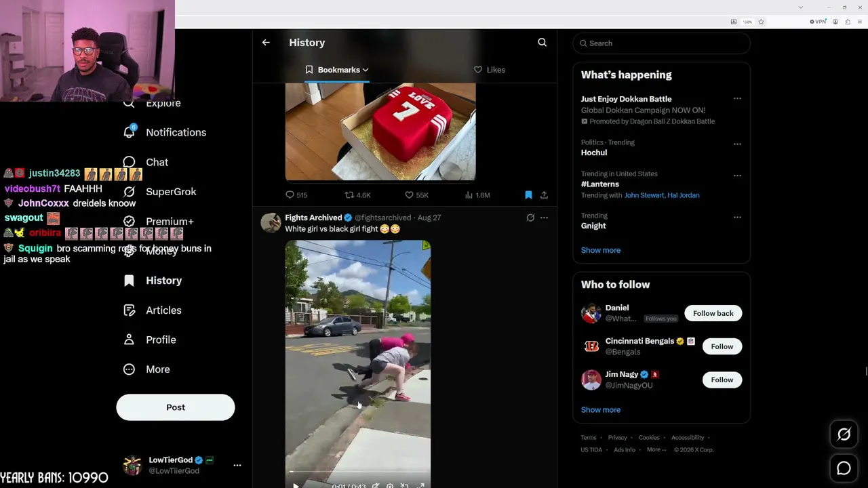
Task: Open the Hal Jordan trending link
Action: pos(684,195)
